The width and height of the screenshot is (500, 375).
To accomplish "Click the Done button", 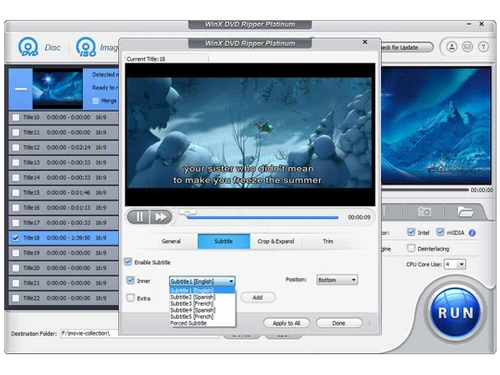I will coord(339,323).
